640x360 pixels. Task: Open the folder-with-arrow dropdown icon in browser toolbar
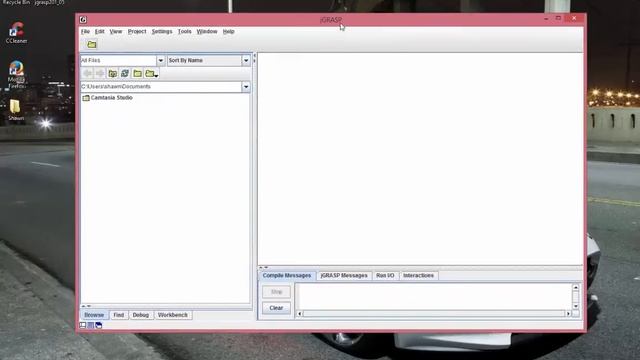coord(151,73)
